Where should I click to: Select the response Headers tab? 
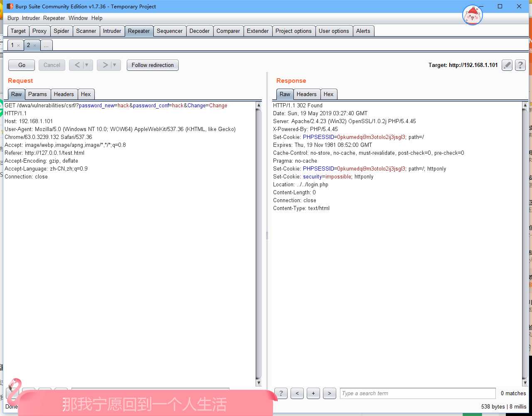[x=307, y=94]
